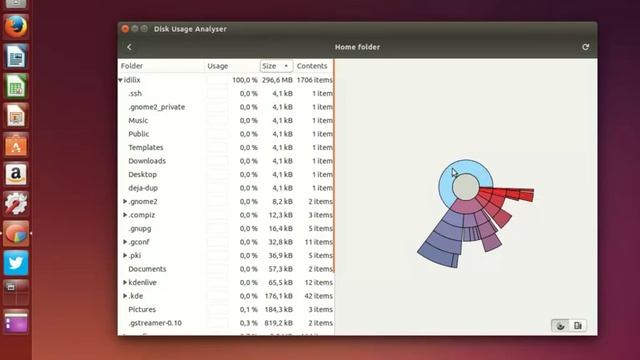This screenshot has width=640, height=360.
Task: Open Firefox from the launcher
Action: point(16,27)
